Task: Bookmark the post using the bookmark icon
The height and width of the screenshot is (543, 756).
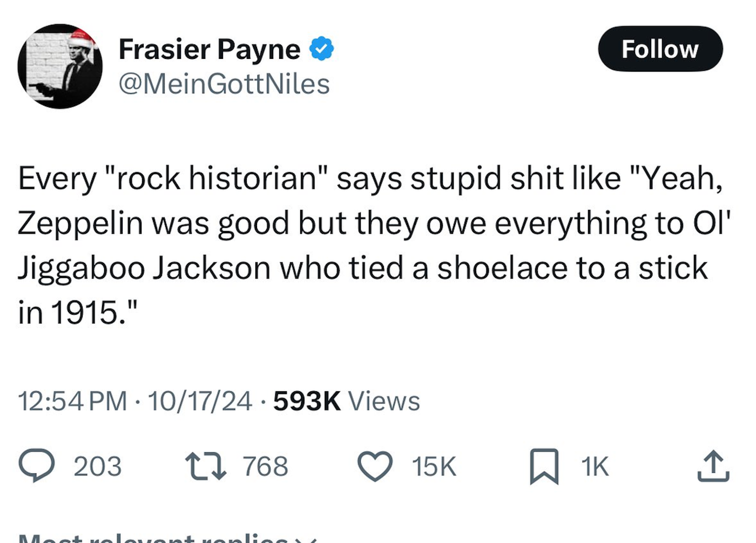Action: point(544,466)
